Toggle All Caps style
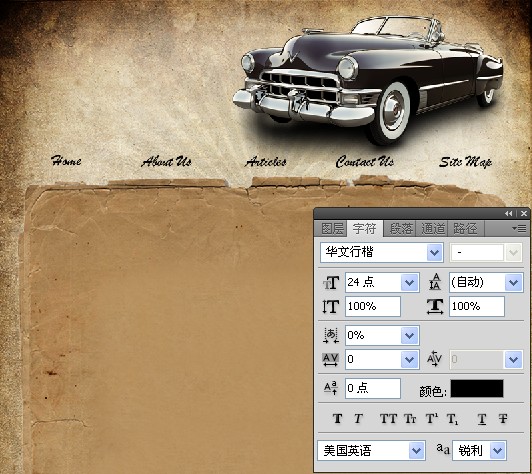Screen dimensions: 532x474 (388, 418)
